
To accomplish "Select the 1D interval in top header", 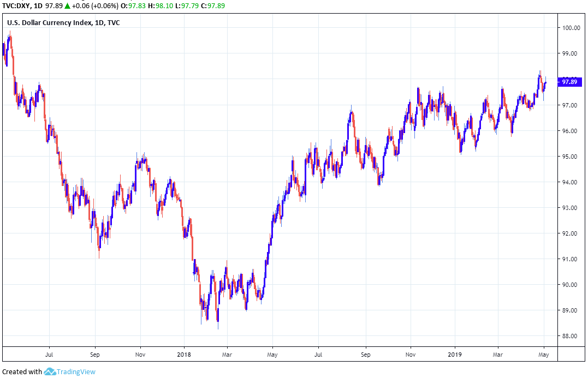I will point(38,5).
